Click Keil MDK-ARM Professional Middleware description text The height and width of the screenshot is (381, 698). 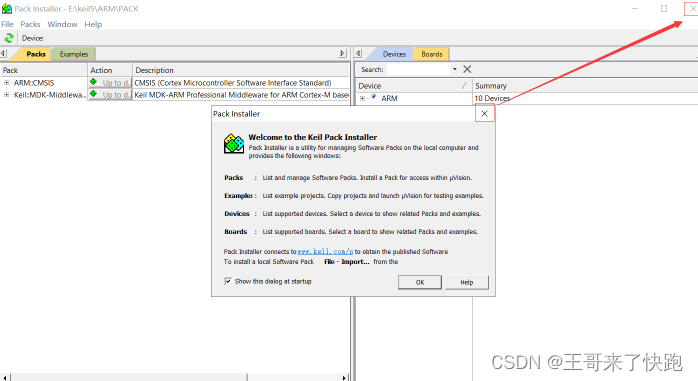click(241, 94)
